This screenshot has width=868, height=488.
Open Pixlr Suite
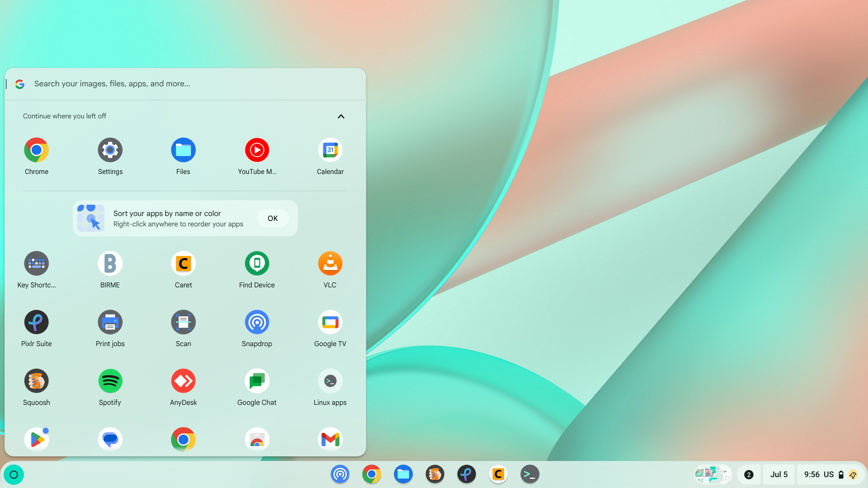(36, 322)
